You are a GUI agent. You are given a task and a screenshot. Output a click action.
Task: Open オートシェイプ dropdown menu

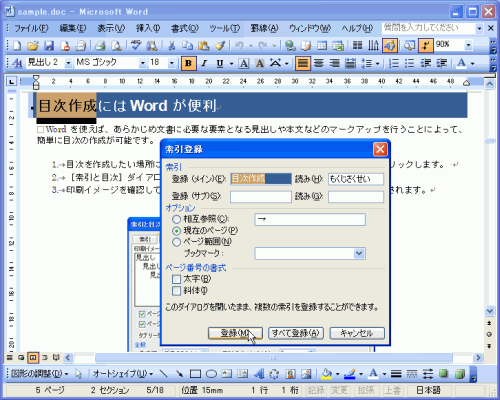point(123,374)
